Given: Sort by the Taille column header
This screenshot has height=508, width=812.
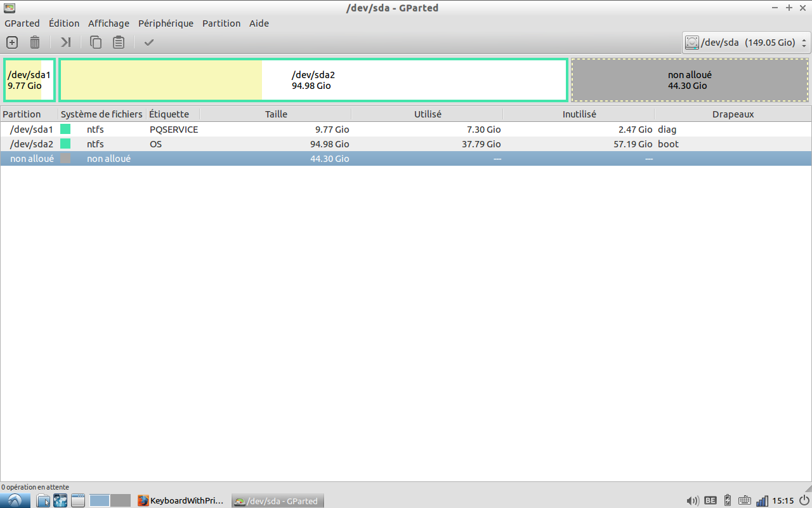Looking at the screenshot, I should (x=275, y=114).
